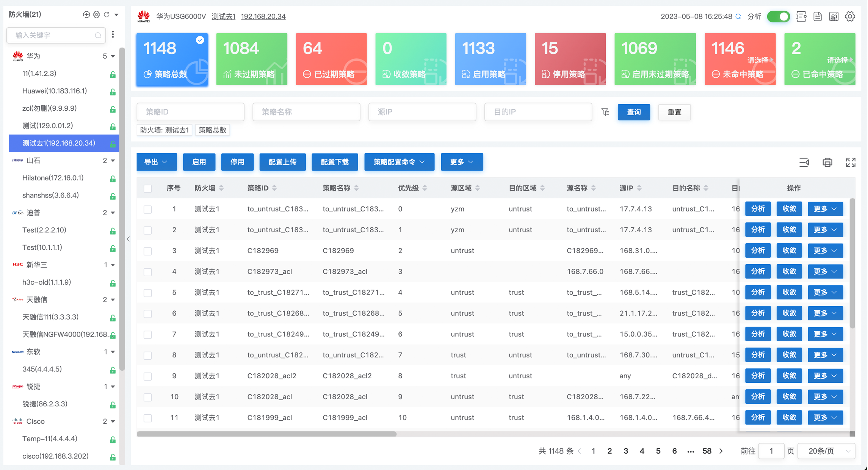Image resolution: width=868 pixels, height=470 pixels.
Task: Collapse the left sidebar with arrow handle
Action: [128, 239]
